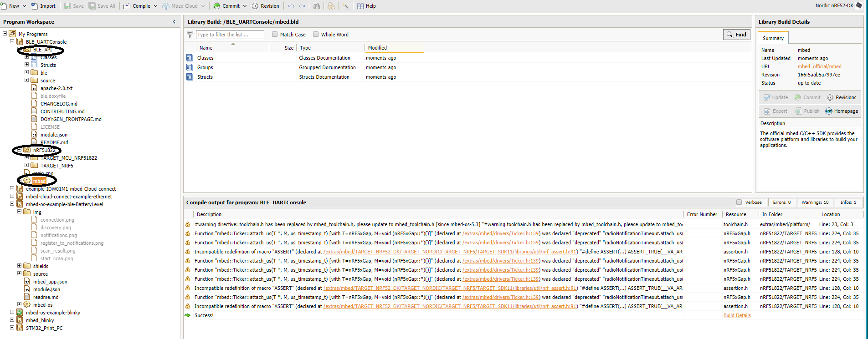Screen dimensions: 868x339
Task: Enable the Match Case checkbox
Action: tap(275, 34)
